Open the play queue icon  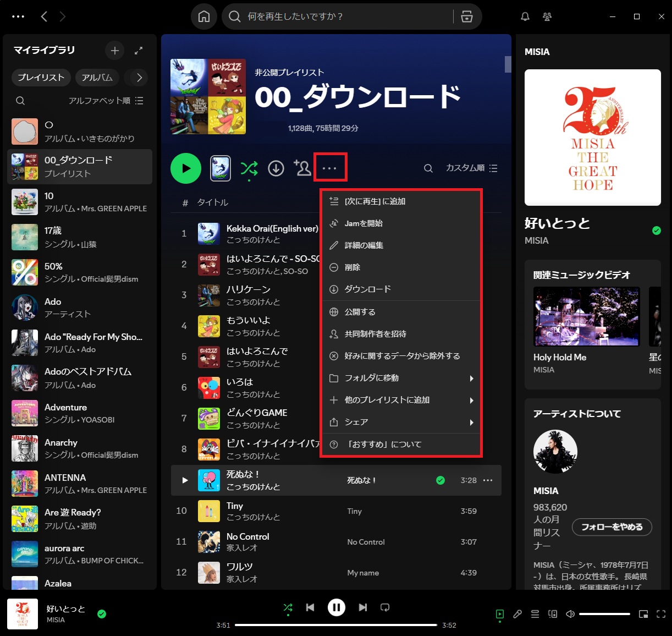point(535,614)
